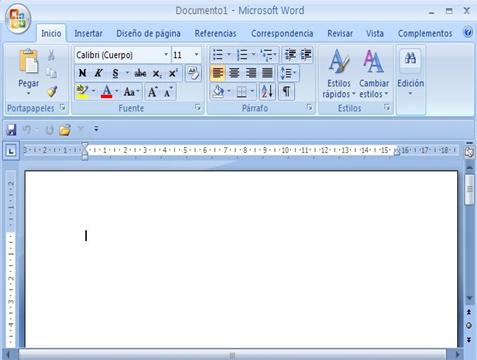Toggle italic formatting K button
Screen dimensions: 477x360
98,73
